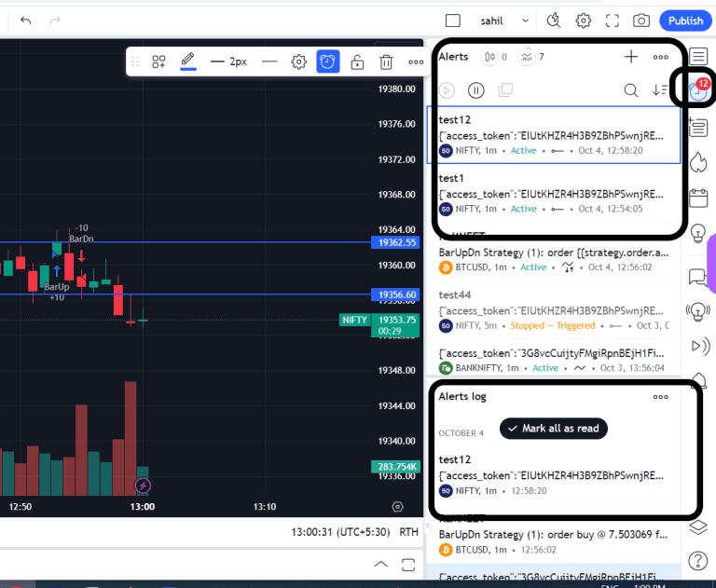Open the Watchlist panel icon in the sidebar
Screen dimensions: 716x588
coord(698,57)
